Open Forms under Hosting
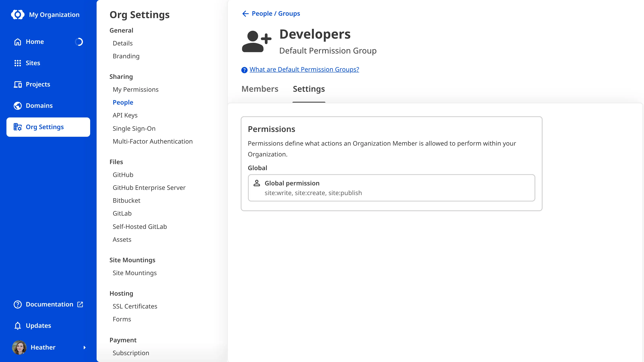Image resolution: width=644 pixels, height=362 pixels. pyautogui.click(x=122, y=319)
